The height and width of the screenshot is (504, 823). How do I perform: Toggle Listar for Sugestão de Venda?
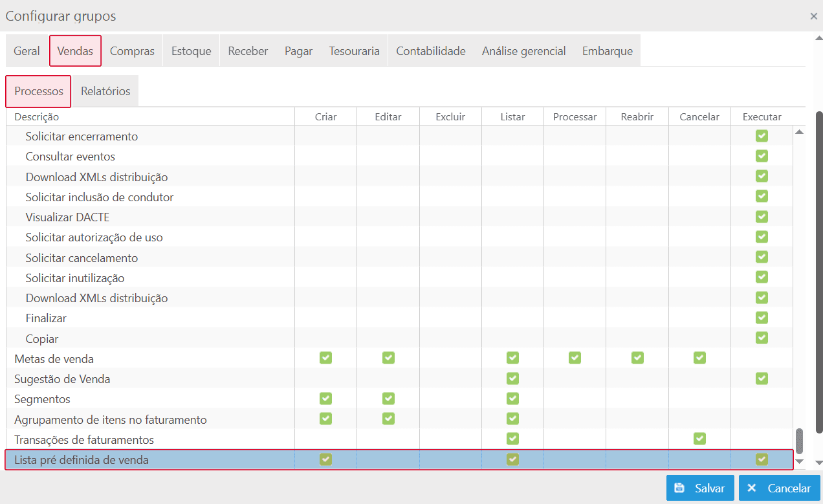[x=512, y=378]
